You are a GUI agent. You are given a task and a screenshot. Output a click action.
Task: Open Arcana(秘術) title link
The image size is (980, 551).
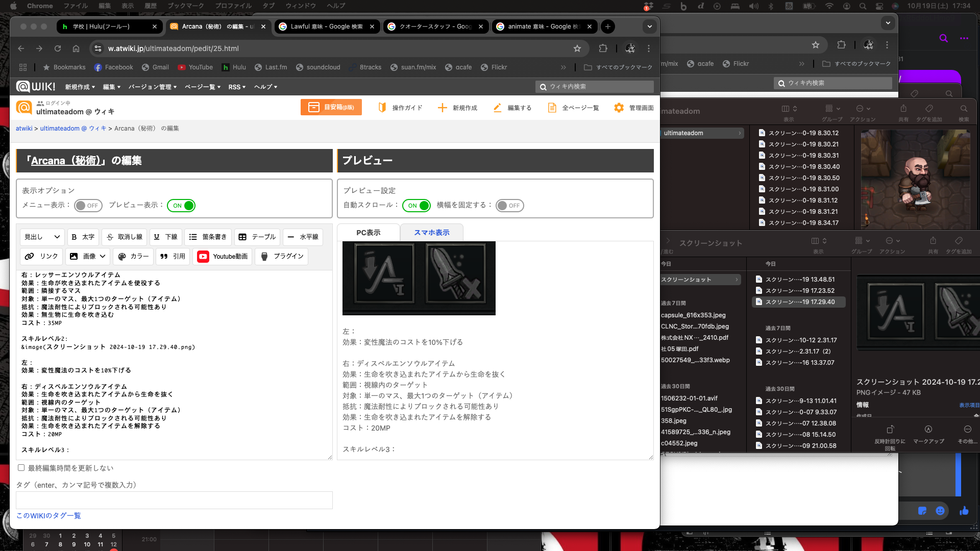pyautogui.click(x=65, y=161)
